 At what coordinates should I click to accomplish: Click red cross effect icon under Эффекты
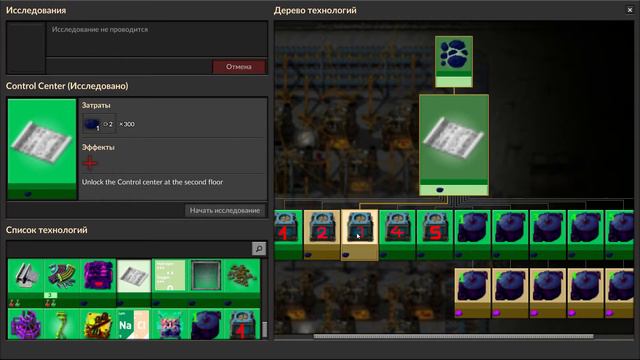tap(90, 163)
